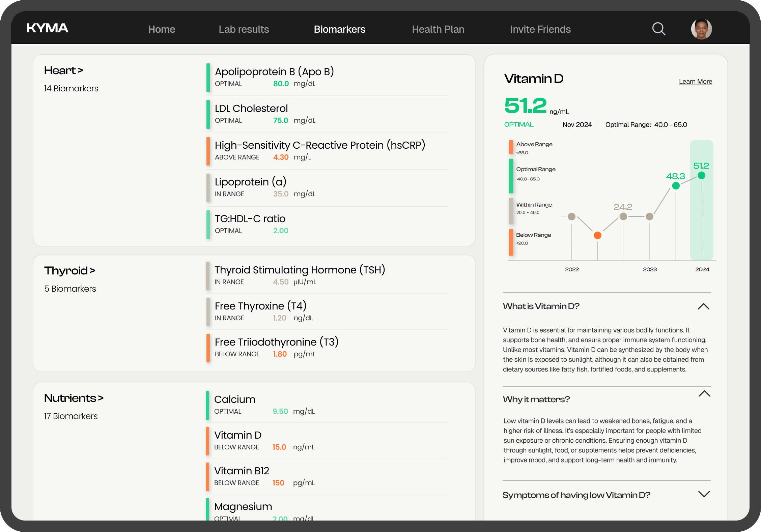761x532 pixels.
Task: Click the Learn More link
Action: 695,82
